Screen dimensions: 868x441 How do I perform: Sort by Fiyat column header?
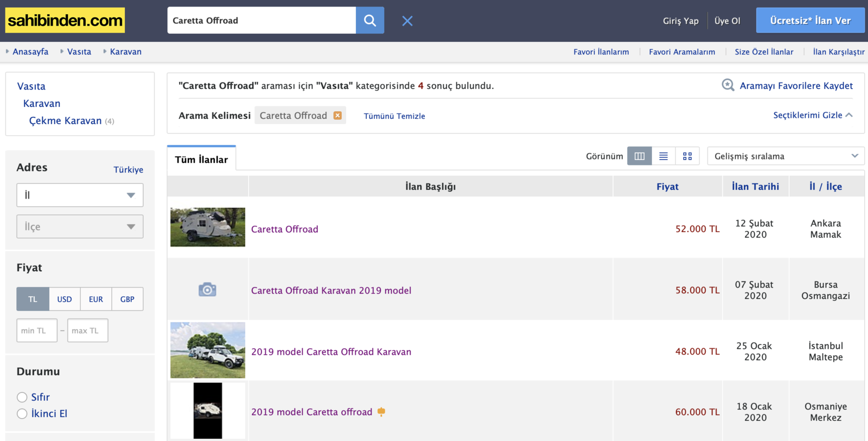click(667, 187)
